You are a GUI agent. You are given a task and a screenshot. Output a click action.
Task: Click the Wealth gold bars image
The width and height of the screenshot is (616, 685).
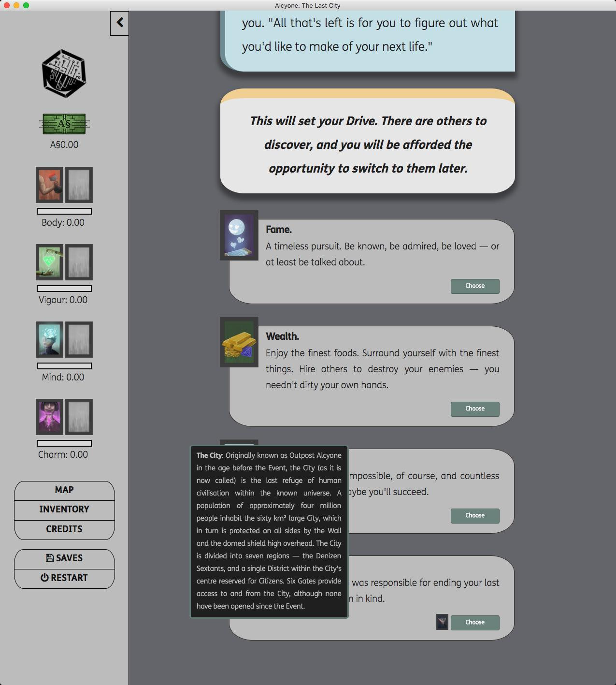(239, 342)
